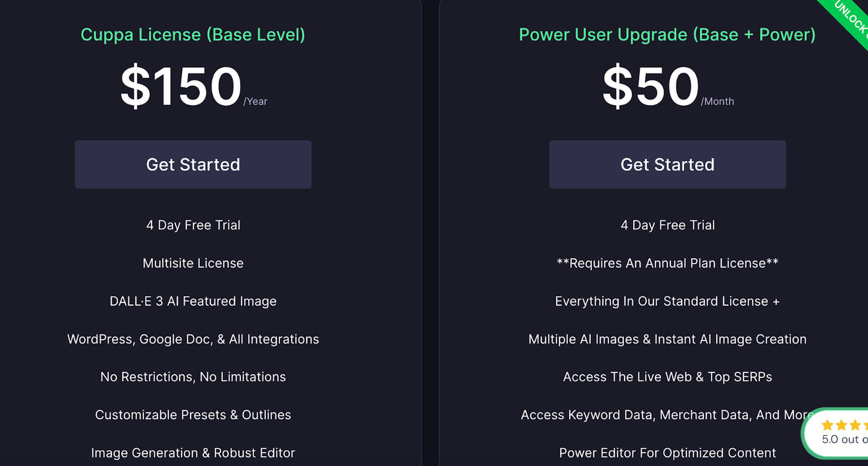Click the Requires An Annual Plan License note
Viewport: 868px width, 466px height.
pos(667,263)
